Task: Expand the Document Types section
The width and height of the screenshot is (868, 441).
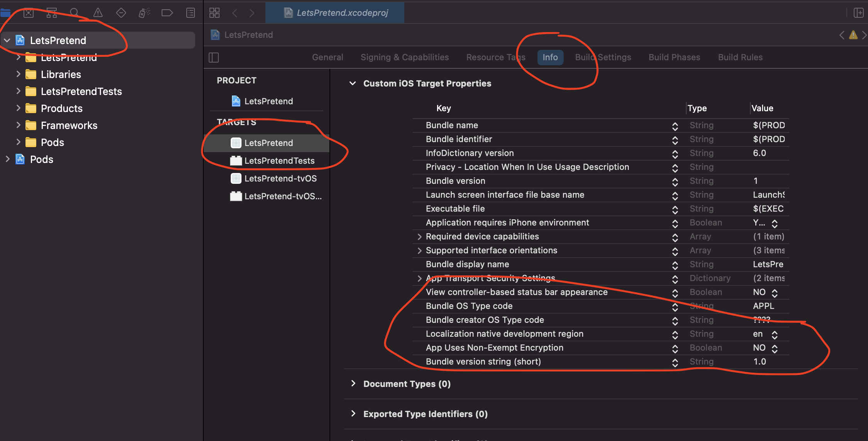Action: click(353, 383)
